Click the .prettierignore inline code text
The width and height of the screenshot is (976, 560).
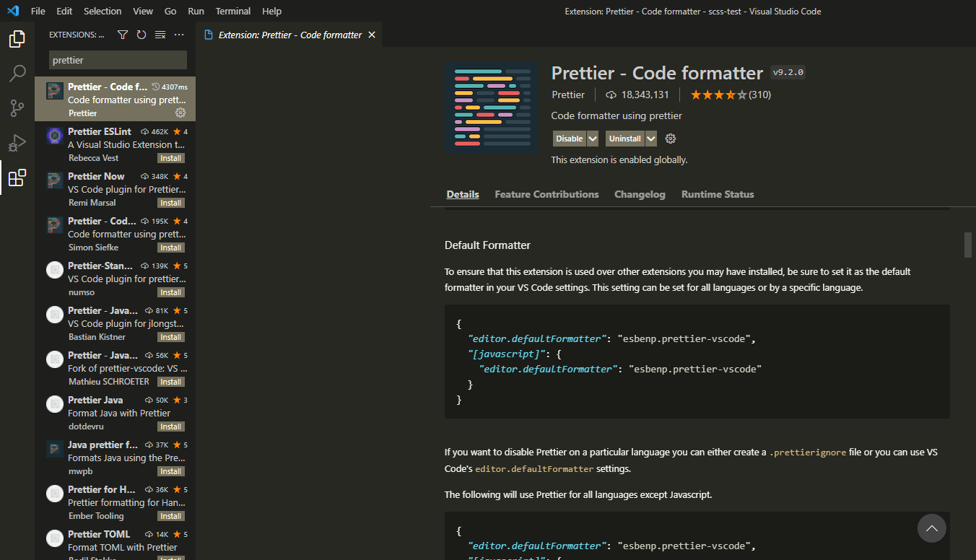(x=807, y=452)
